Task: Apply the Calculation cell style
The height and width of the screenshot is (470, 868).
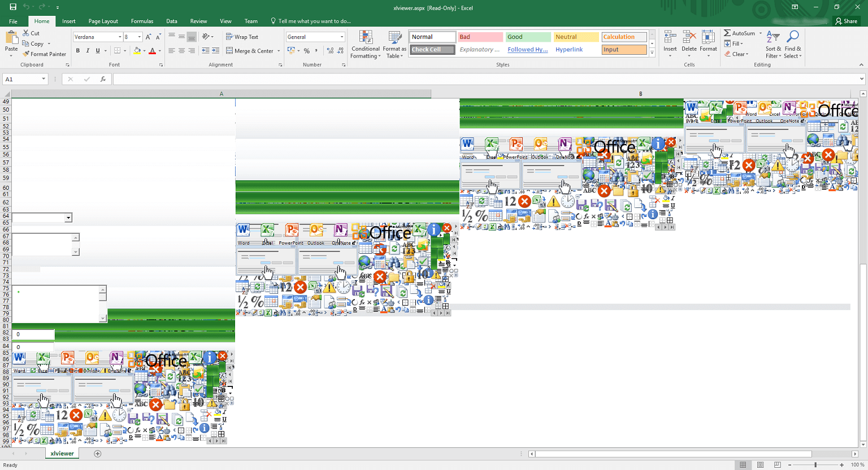Action: (624, 37)
